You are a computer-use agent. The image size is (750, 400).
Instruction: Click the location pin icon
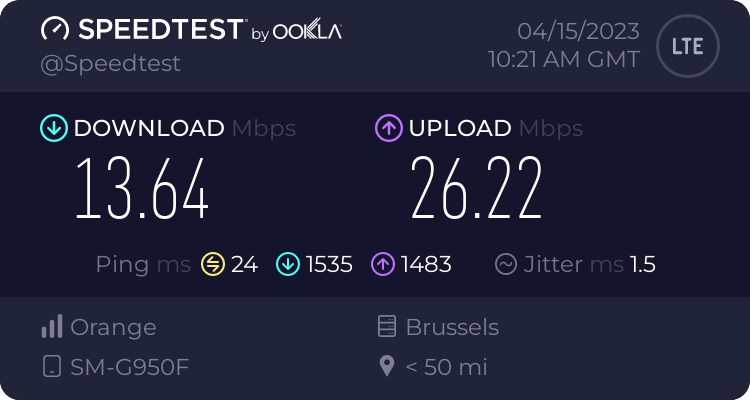pos(387,367)
